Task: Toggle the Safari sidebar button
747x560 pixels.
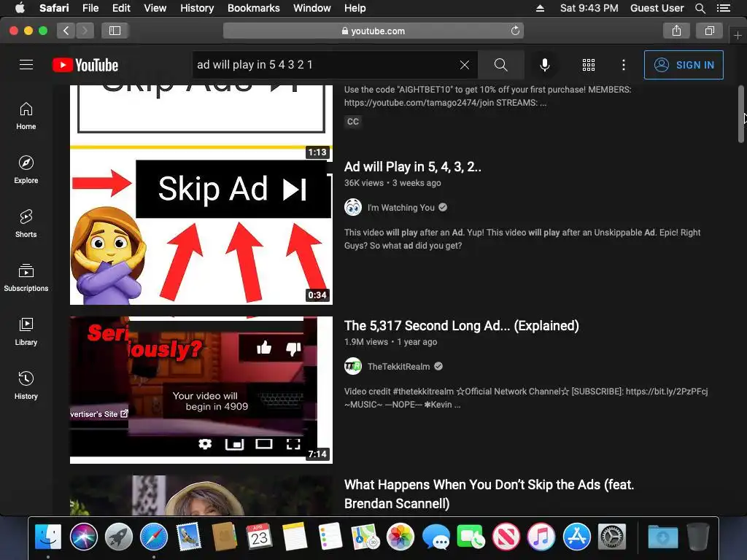Action: [x=115, y=31]
